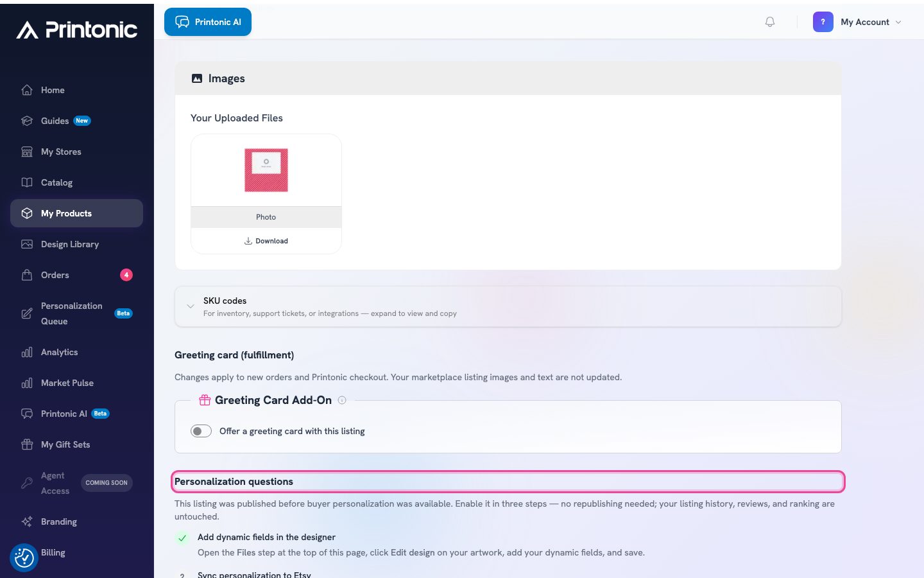Navigate to My Stores
This screenshot has width=924, height=578.
point(76,152)
